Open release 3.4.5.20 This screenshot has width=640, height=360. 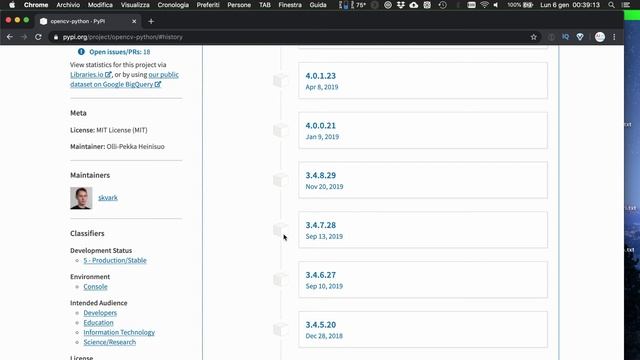point(423,329)
